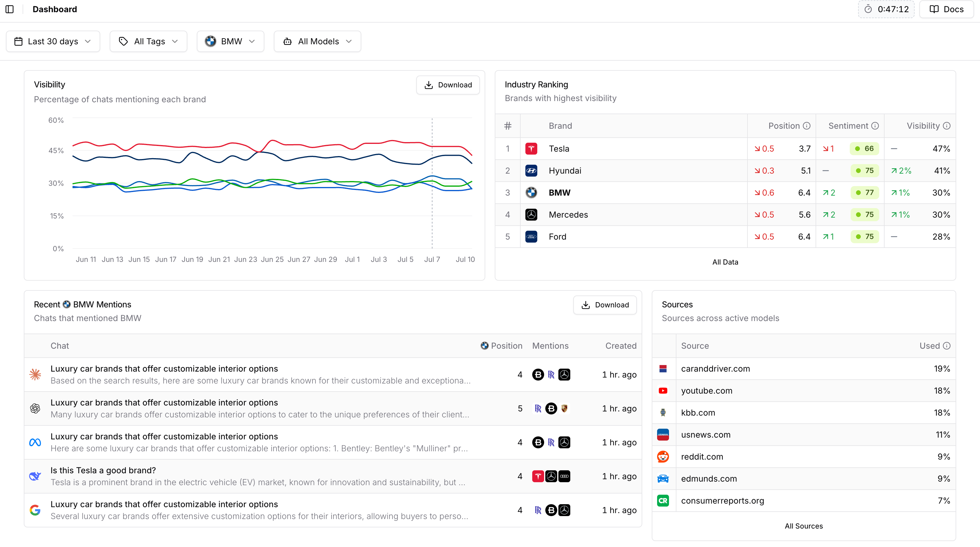Collapse the left sidebar panel
The image size is (980, 547).
click(9, 9)
